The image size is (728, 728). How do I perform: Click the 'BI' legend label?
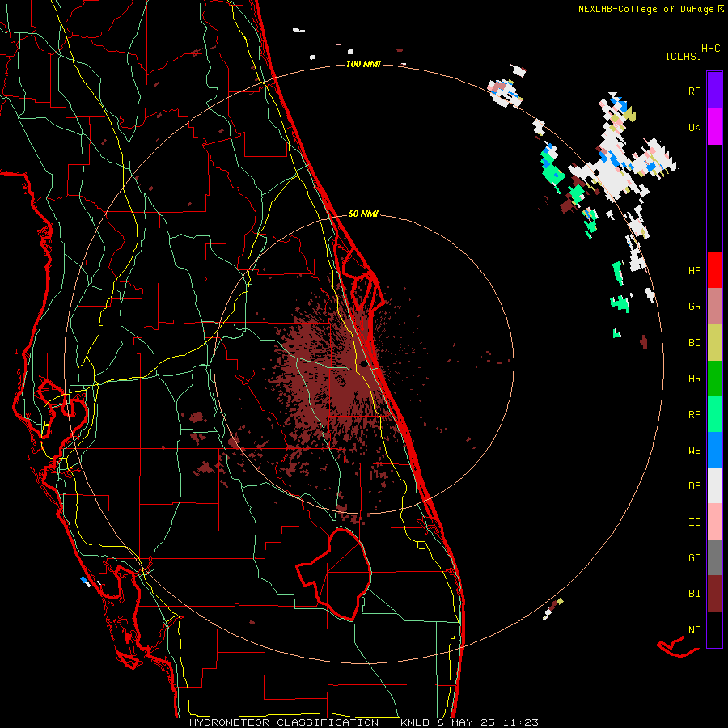tap(694, 594)
